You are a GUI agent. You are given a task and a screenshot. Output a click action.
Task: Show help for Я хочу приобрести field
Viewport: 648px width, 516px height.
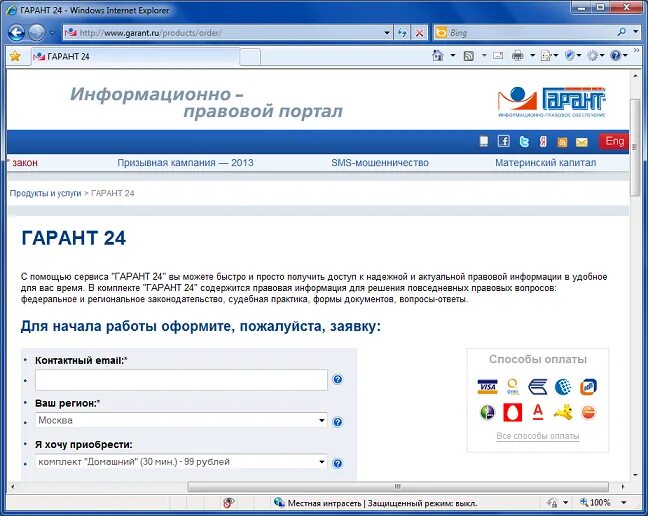(x=338, y=463)
